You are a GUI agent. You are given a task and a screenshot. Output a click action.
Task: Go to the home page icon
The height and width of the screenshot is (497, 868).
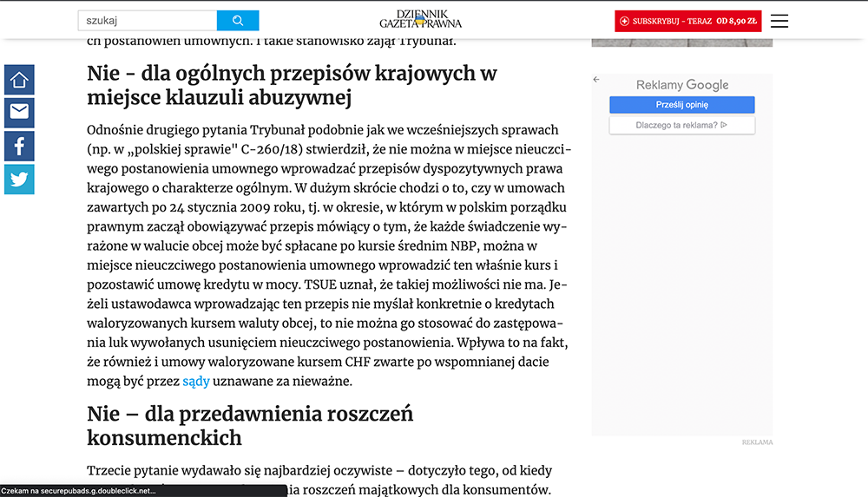tap(19, 81)
